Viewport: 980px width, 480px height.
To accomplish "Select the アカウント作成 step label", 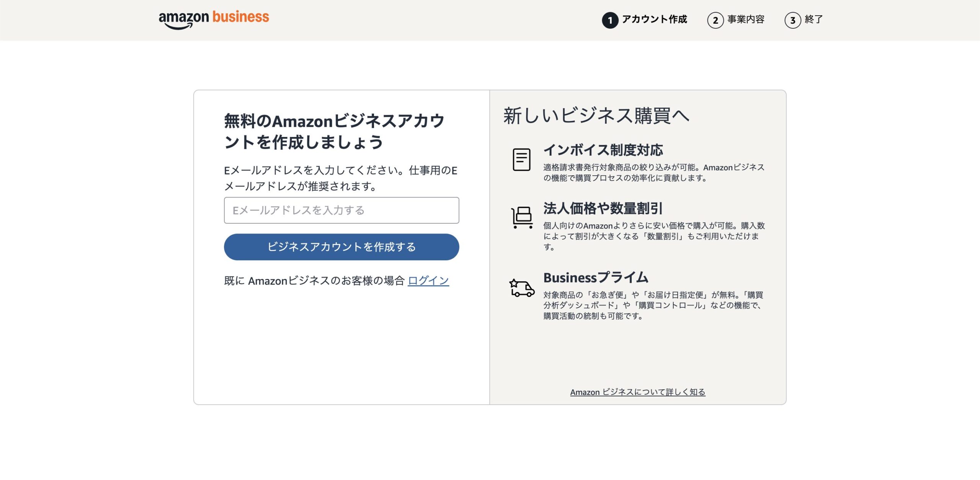I will coord(655,19).
